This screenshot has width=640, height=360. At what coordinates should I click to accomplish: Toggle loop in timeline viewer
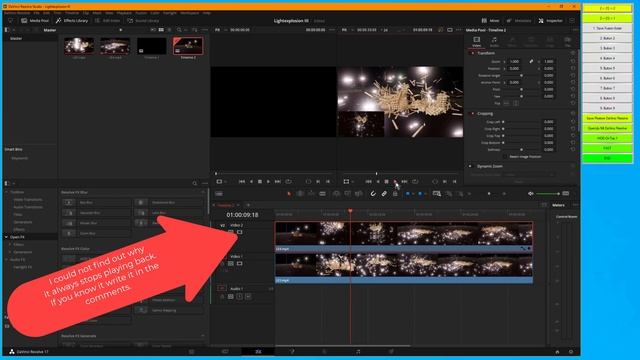(415, 182)
